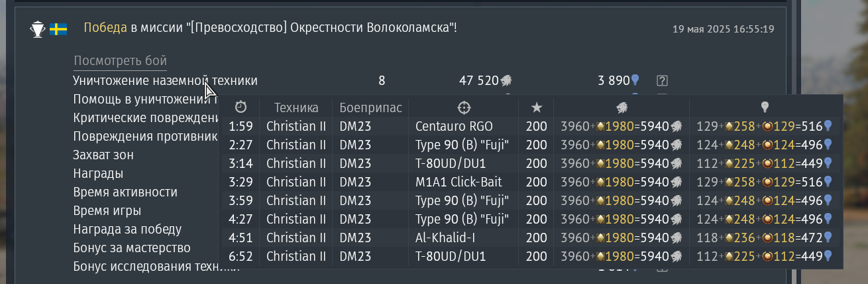Expand "Уничтожение наземной техники" row

(165, 81)
